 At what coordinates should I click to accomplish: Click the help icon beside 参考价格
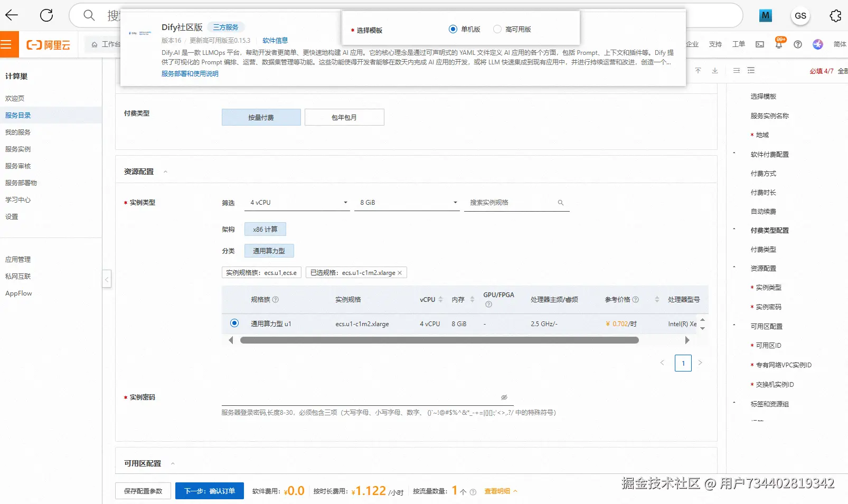(x=636, y=300)
